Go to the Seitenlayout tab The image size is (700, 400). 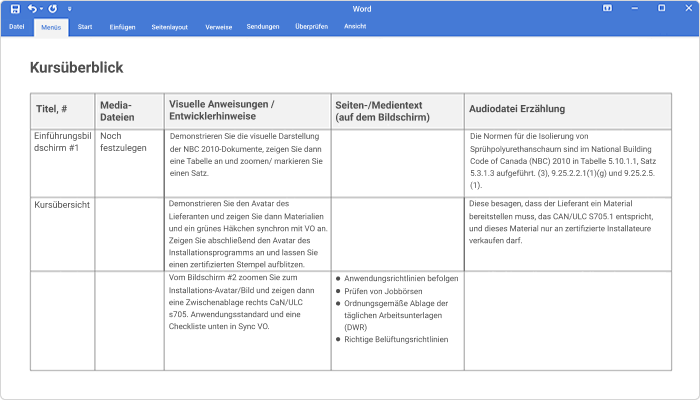[x=170, y=27]
